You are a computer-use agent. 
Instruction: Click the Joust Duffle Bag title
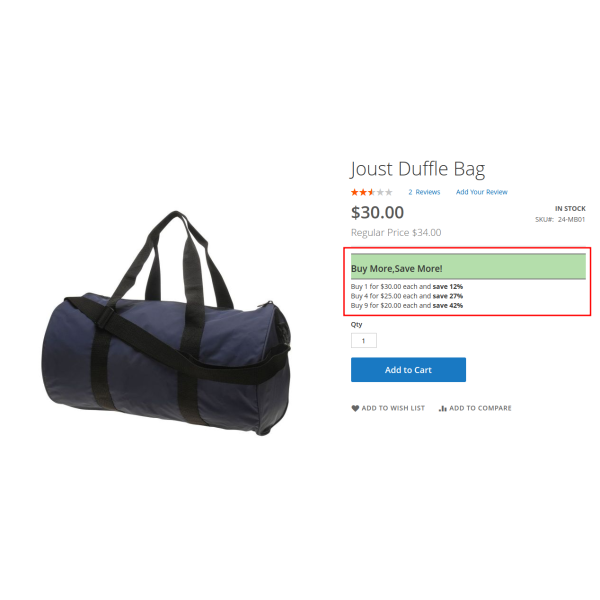418,170
